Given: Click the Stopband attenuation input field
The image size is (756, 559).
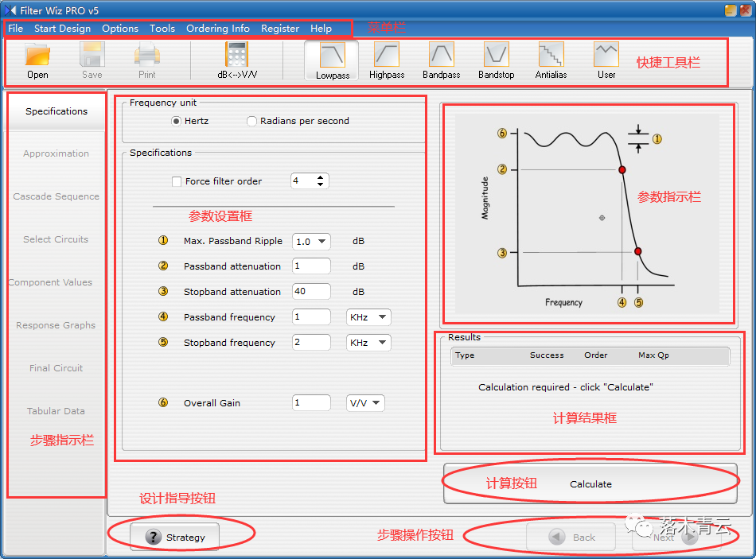Looking at the screenshot, I should tap(311, 292).
